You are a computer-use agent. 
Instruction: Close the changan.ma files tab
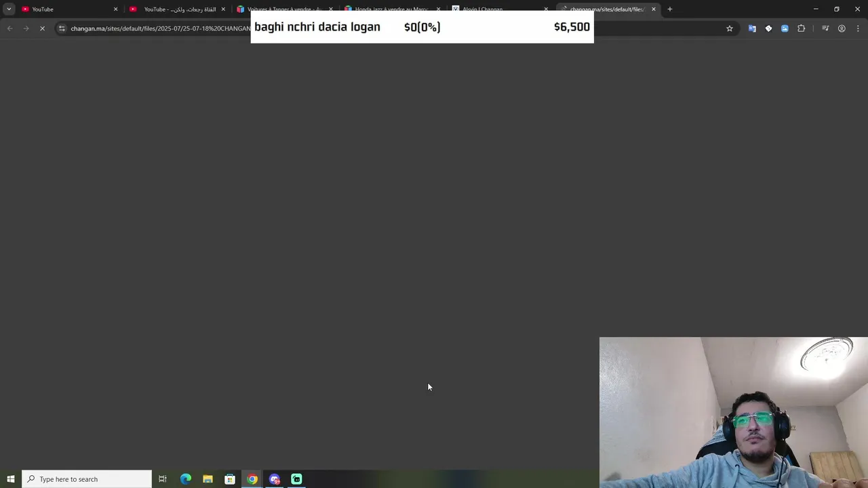(654, 9)
